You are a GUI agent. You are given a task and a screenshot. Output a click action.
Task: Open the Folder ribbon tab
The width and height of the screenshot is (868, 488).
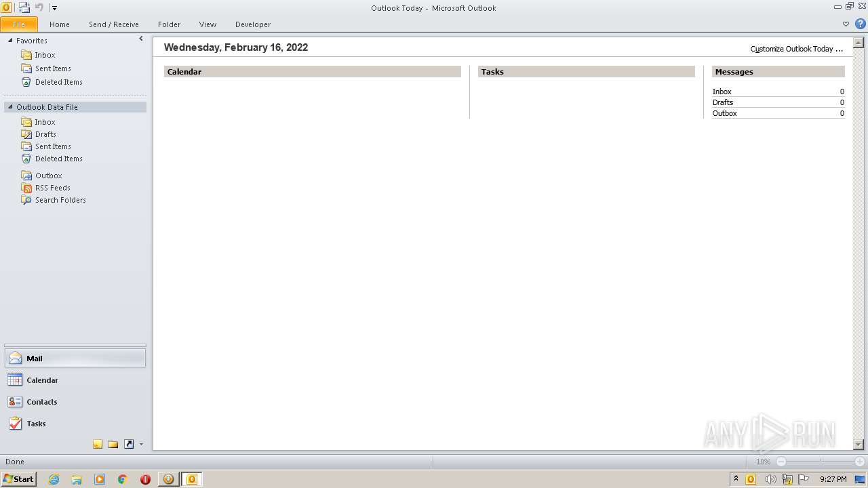(x=170, y=24)
